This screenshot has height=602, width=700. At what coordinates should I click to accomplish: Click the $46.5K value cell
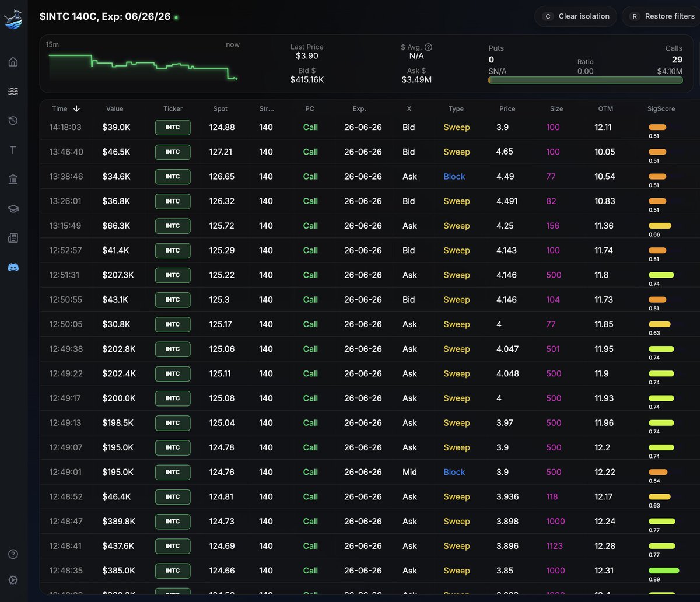[116, 152]
